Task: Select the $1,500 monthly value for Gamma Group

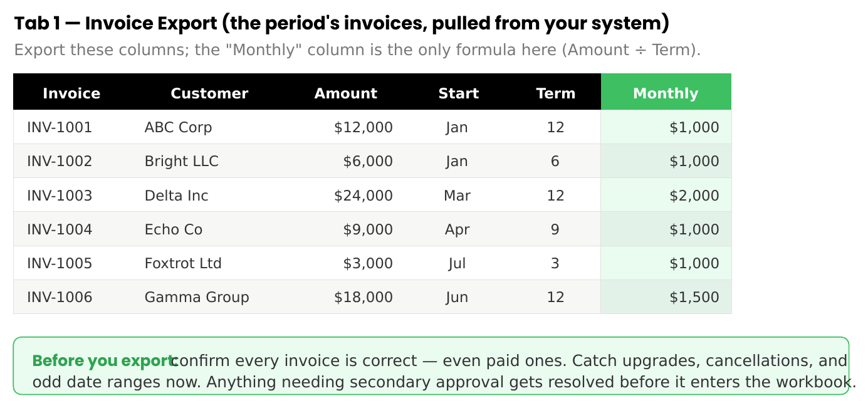Action: coord(694,297)
